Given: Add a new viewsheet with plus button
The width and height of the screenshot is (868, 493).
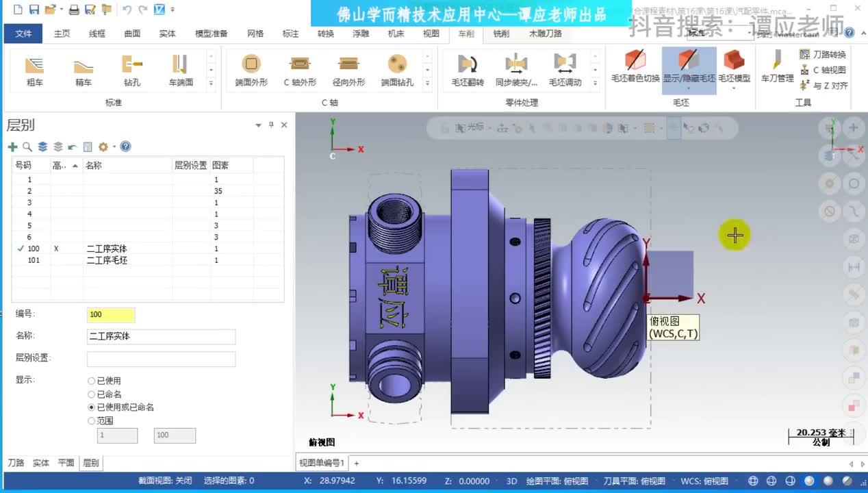Looking at the screenshot, I should pyautogui.click(x=356, y=464).
